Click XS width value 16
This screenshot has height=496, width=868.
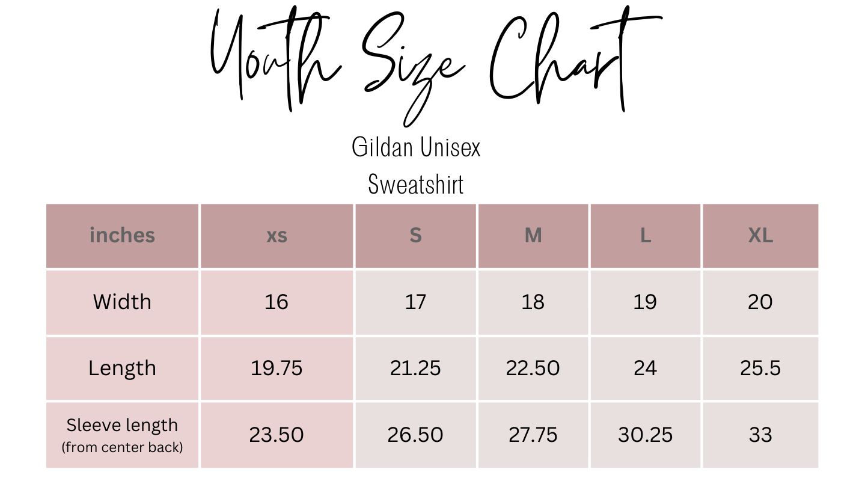(277, 302)
